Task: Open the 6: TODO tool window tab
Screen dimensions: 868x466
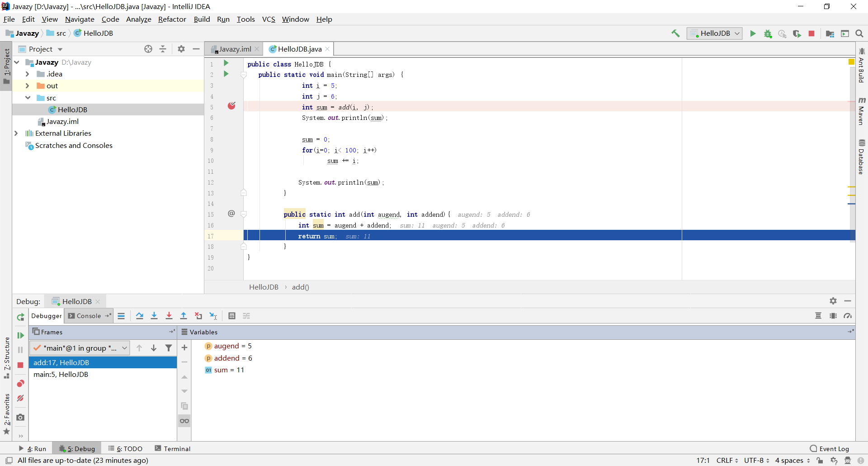Action: [x=125, y=449]
